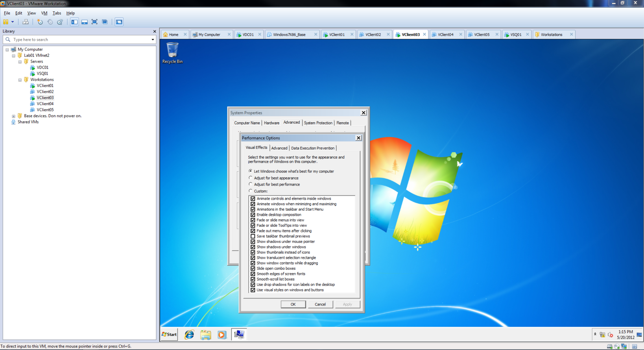Uncheck Show shadows under windows

pyautogui.click(x=253, y=247)
